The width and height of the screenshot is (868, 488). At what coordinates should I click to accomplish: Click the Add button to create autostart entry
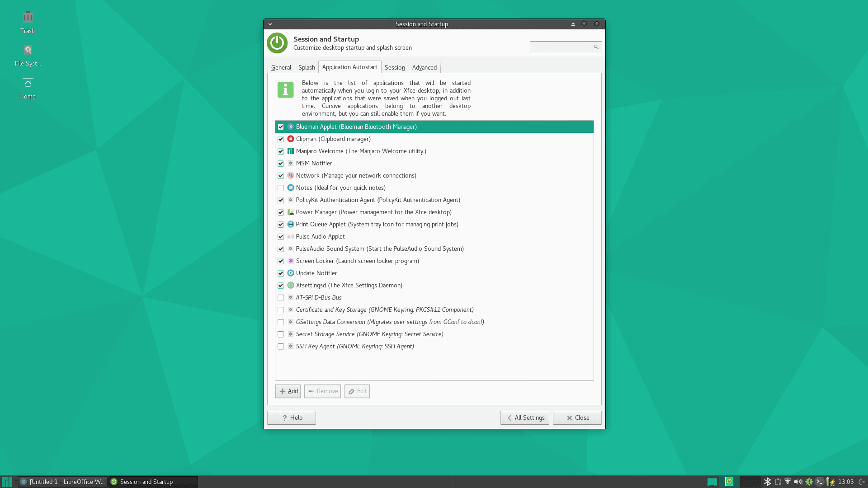click(x=288, y=391)
